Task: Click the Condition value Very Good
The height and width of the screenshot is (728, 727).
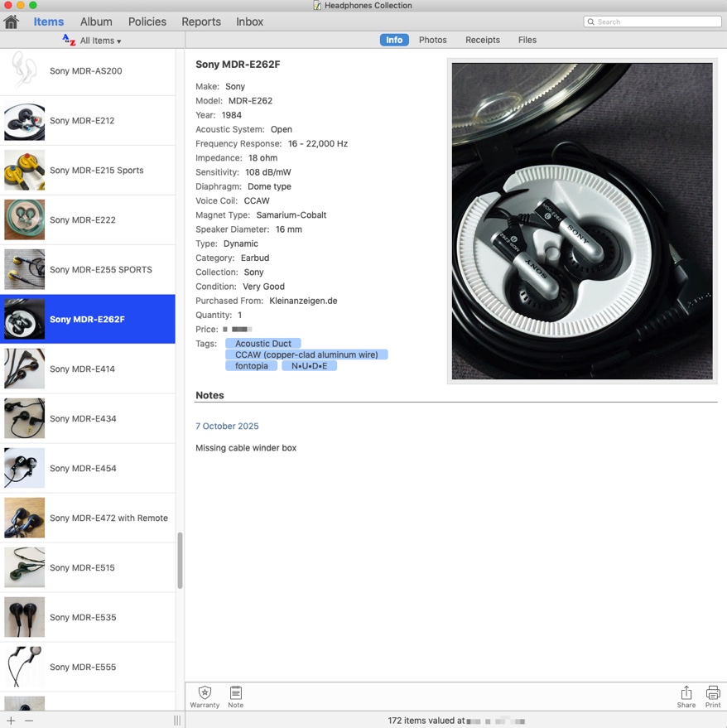Action: (263, 287)
